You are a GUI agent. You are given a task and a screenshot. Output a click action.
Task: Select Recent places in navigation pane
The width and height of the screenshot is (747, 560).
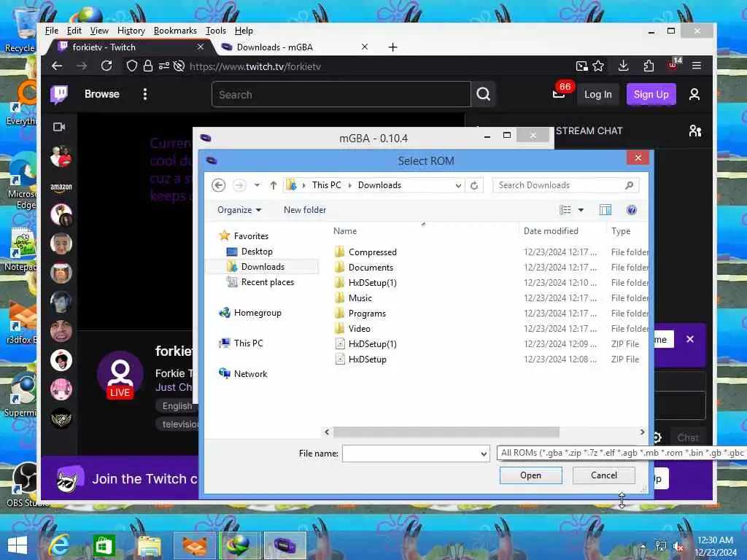pos(267,282)
